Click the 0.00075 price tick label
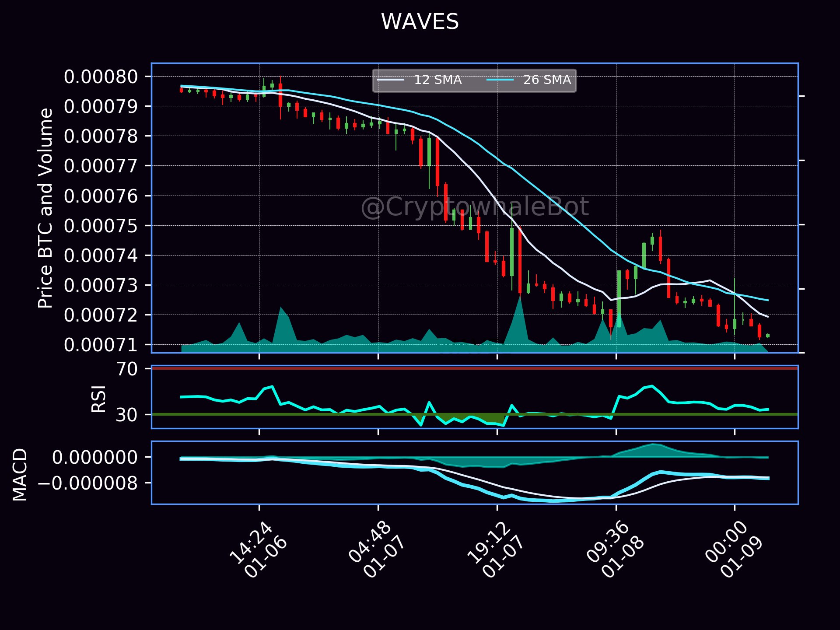This screenshot has height=630, width=840. pyautogui.click(x=101, y=226)
